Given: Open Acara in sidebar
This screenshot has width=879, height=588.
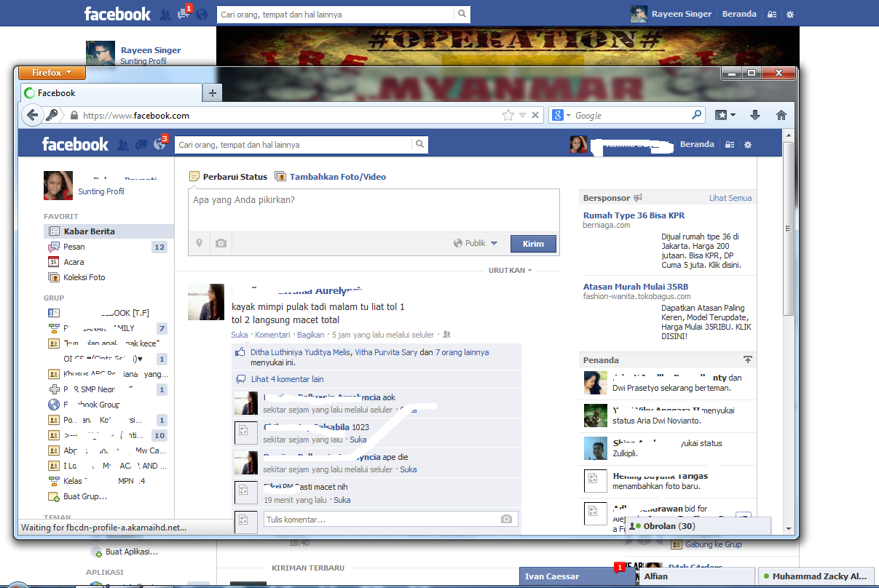Looking at the screenshot, I should tap(109, 262).
